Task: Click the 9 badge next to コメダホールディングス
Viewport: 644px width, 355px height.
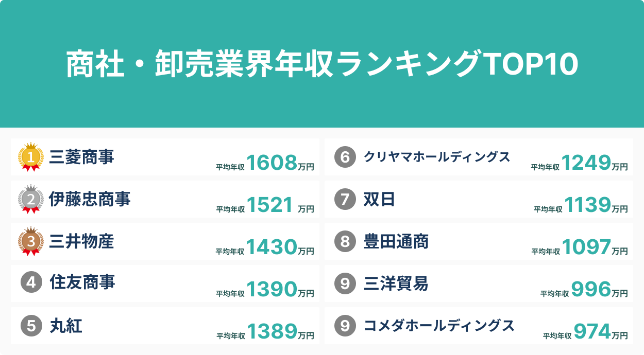Action: coord(345,325)
